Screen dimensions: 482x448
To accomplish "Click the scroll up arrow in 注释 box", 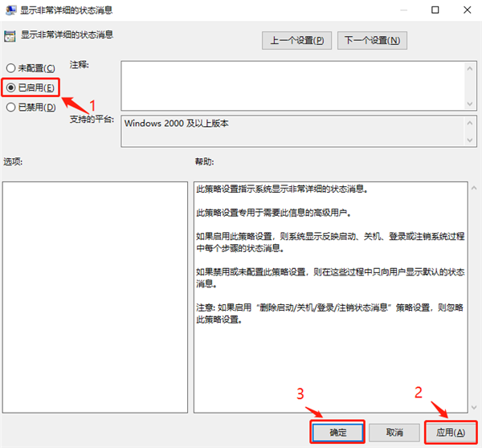I will coord(470,68).
